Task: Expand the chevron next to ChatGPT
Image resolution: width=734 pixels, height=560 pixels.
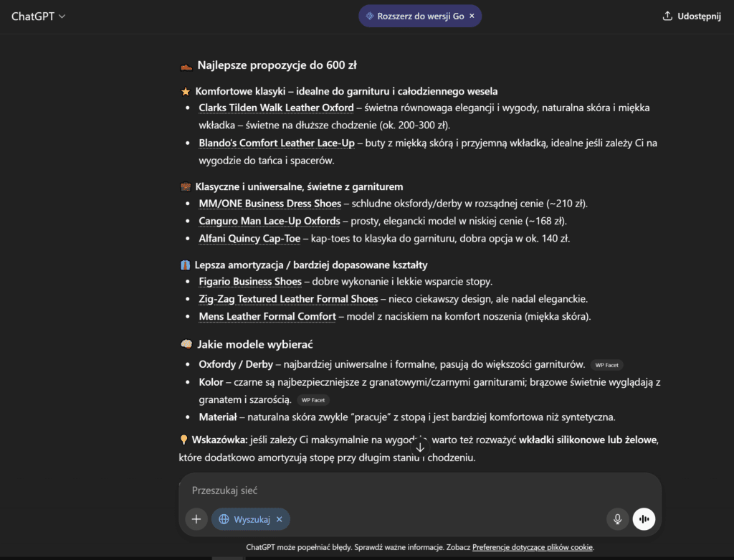Action: 61,16
